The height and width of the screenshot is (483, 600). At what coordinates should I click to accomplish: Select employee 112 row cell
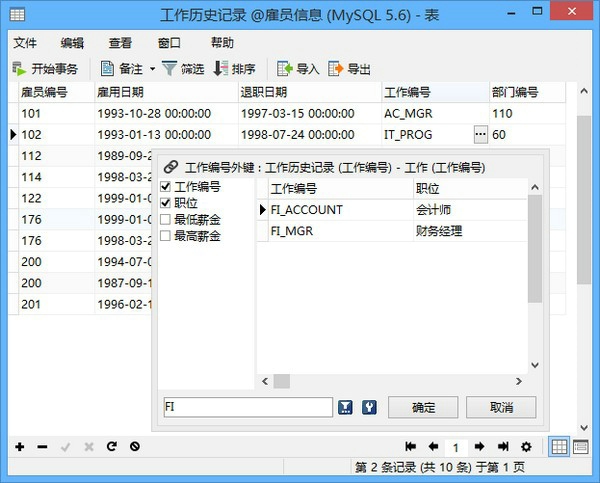(x=56, y=156)
